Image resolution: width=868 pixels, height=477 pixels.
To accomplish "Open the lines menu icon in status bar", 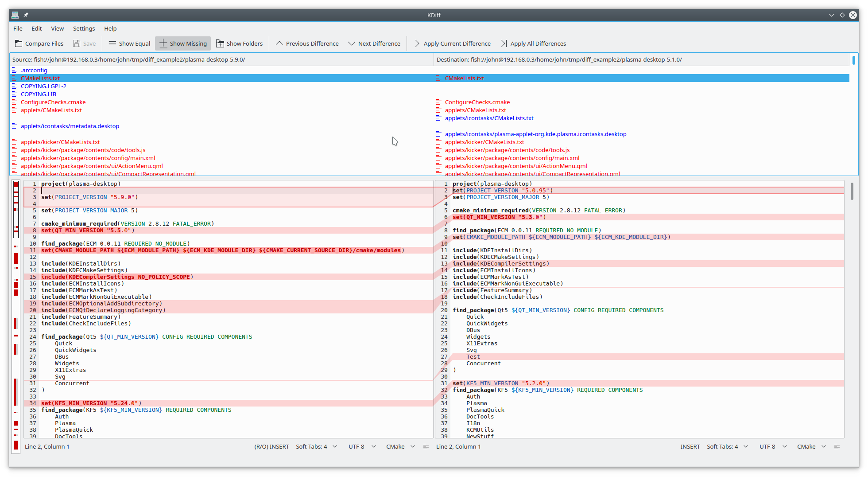I will click(426, 446).
